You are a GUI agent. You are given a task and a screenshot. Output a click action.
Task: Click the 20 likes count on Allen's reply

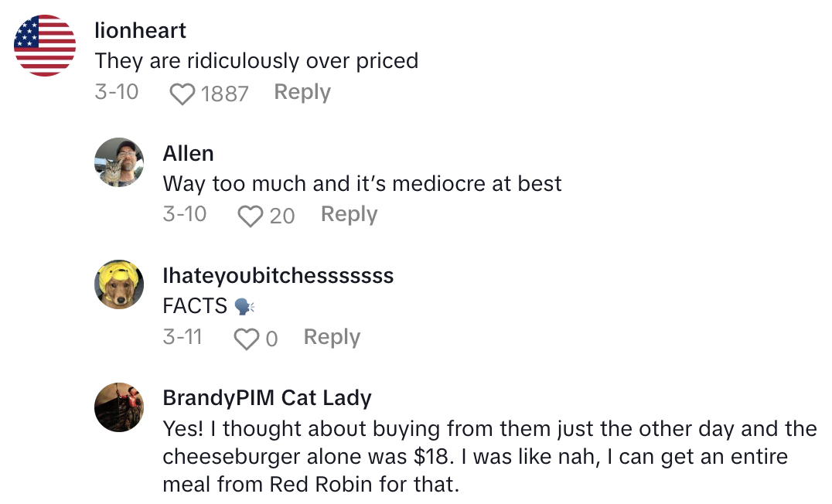tap(282, 216)
